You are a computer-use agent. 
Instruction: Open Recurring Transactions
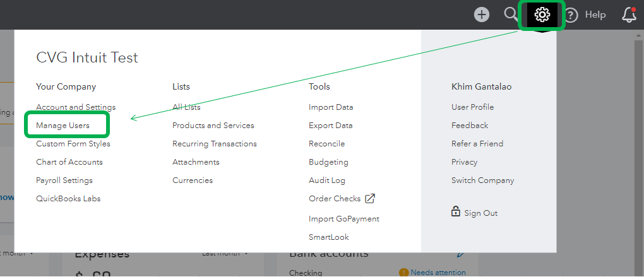[215, 144]
